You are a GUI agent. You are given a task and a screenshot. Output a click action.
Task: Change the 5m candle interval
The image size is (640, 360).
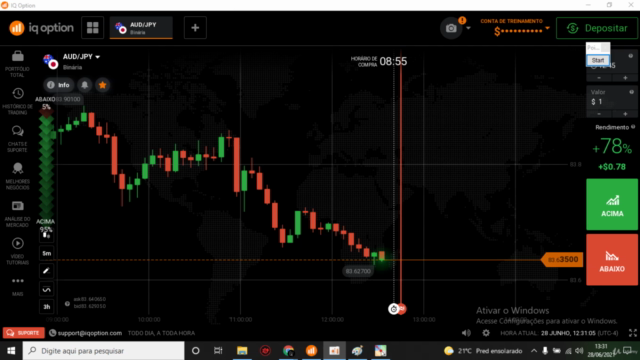pos(47,253)
